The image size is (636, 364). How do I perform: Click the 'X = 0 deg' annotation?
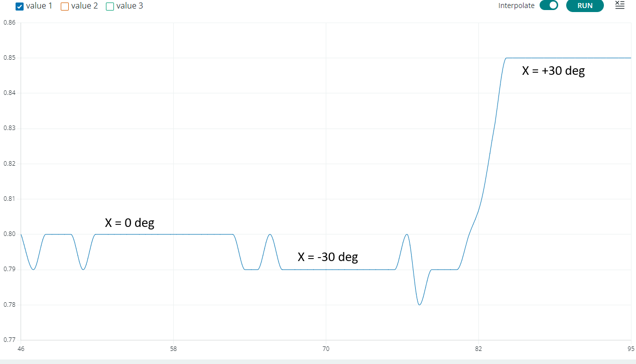130,222
